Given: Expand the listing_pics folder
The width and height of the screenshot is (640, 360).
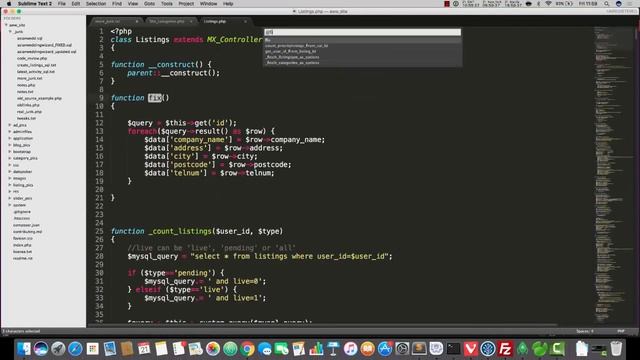Looking at the screenshot, I should click(10, 185).
